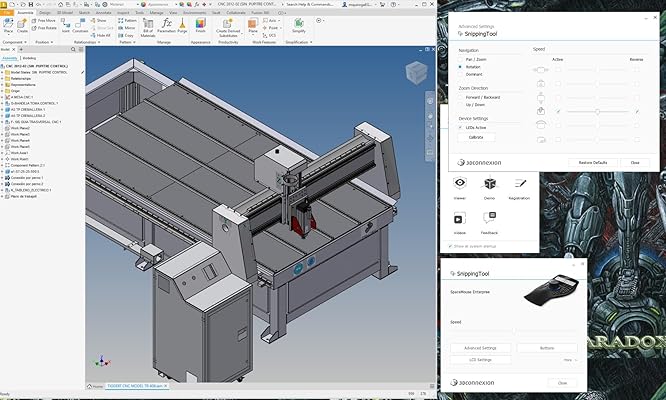Open the fx Parameters tool

[x=167, y=24]
